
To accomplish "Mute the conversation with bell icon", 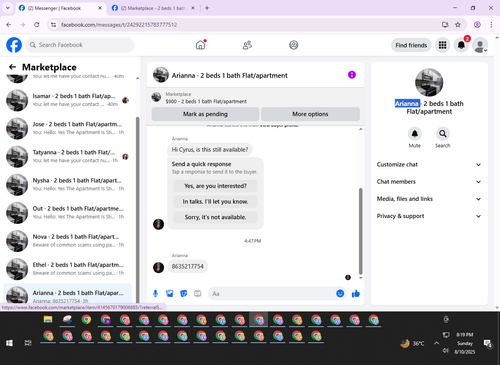I will pyautogui.click(x=415, y=134).
